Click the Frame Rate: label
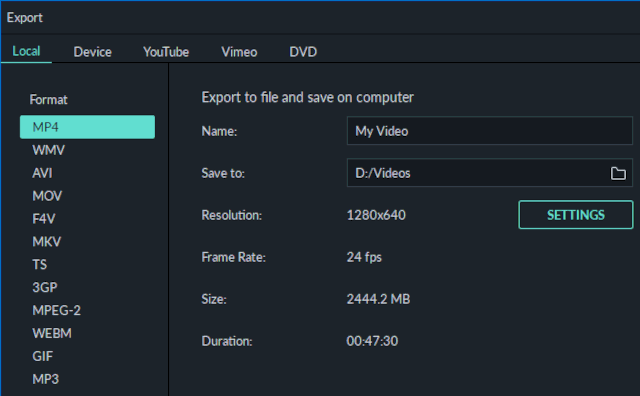The height and width of the screenshot is (396, 640). 233,257
